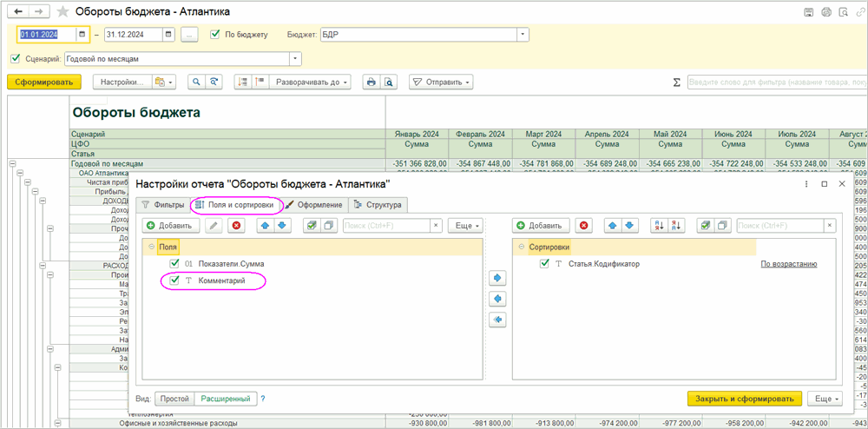Click the По возрастанию sort direction link

pos(789,264)
